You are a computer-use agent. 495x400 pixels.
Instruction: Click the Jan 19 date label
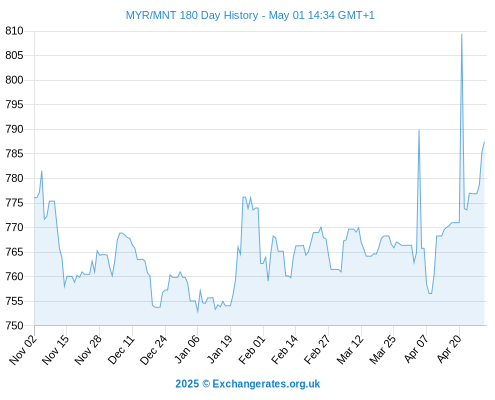click(x=219, y=349)
